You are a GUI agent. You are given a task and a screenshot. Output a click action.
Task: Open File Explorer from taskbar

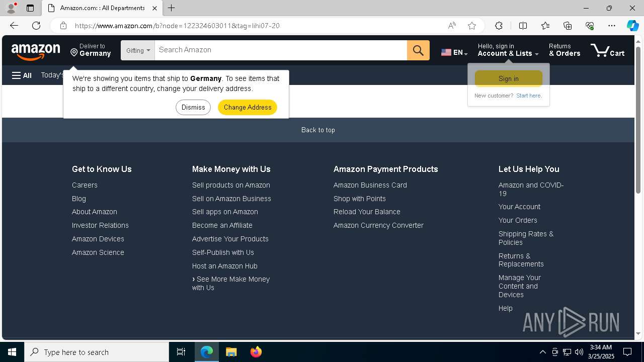tap(231, 352)
